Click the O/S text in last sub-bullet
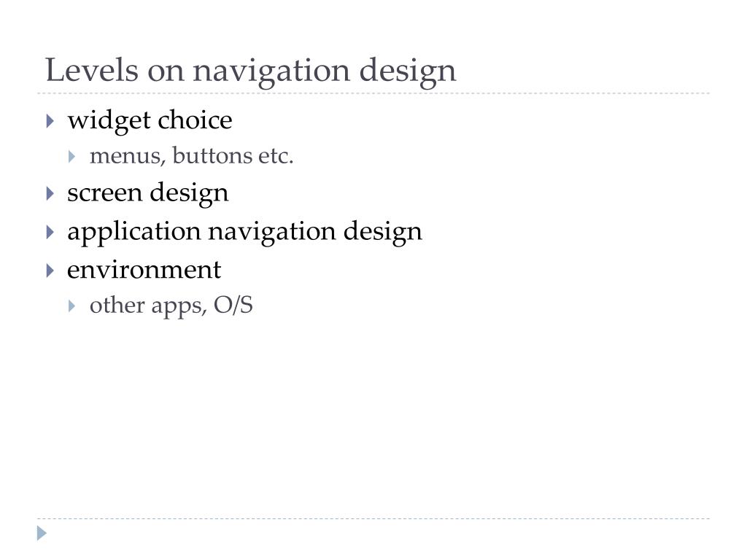Screen dimensions: 747x560 tap(233, 305)
